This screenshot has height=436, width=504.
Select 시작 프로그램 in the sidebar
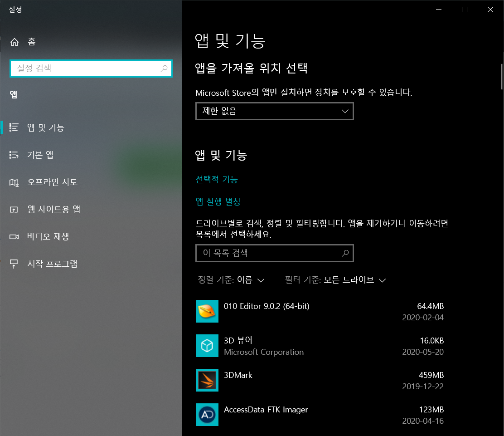click(x=91, y=264)
